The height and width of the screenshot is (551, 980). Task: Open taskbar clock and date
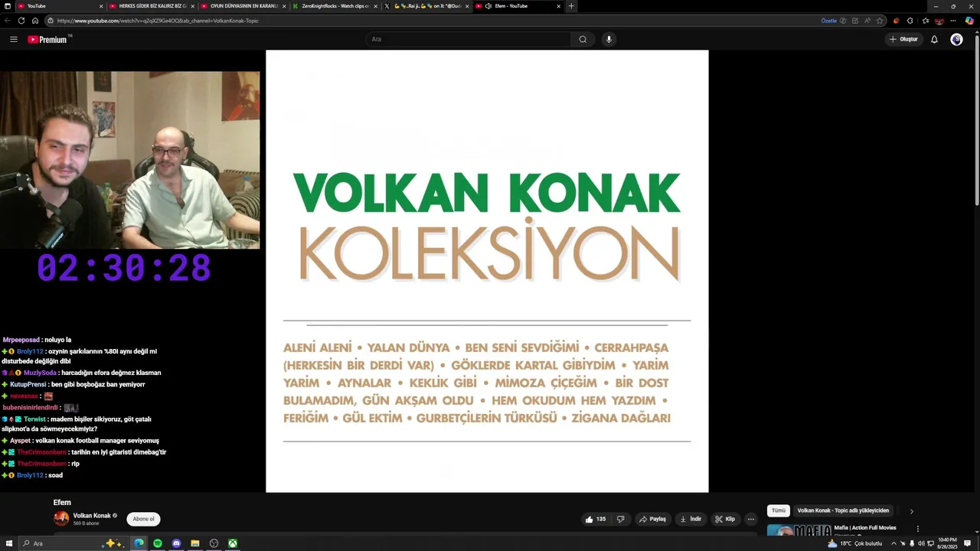(948, 543)
